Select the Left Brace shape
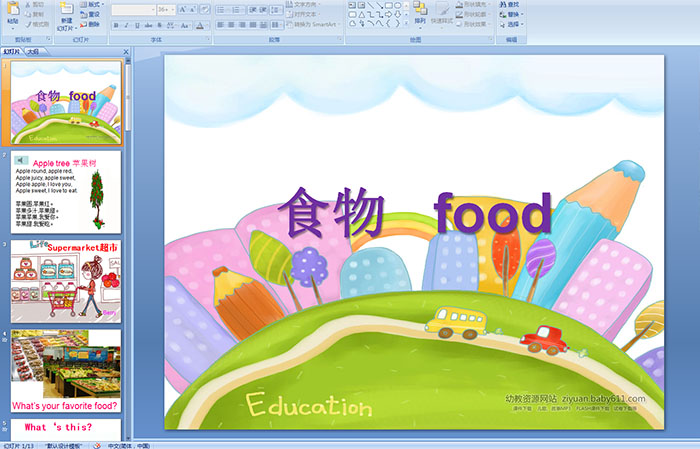 point(388,23)
